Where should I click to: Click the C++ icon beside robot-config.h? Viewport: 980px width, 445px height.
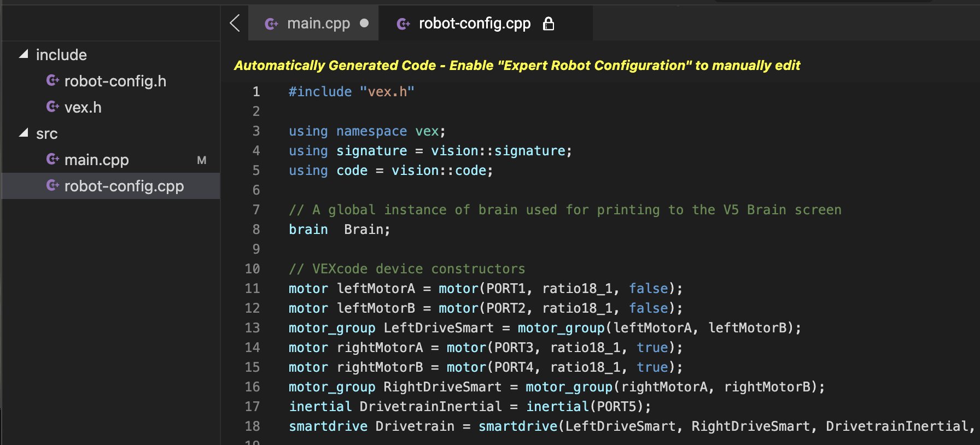tap(52, 81)
